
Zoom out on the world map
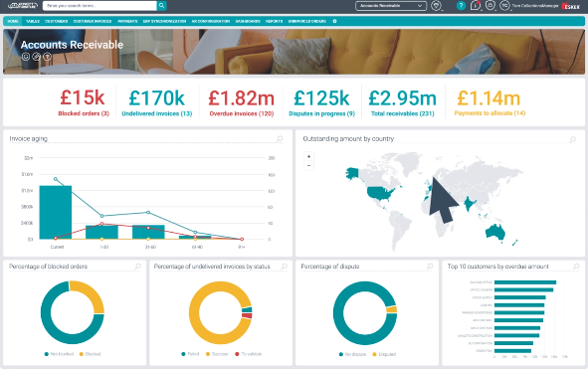(x=308, y=165)
